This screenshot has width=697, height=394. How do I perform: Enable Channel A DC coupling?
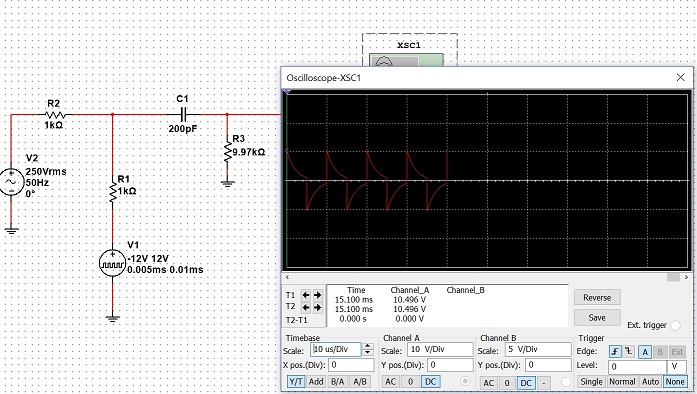[430, 382]
